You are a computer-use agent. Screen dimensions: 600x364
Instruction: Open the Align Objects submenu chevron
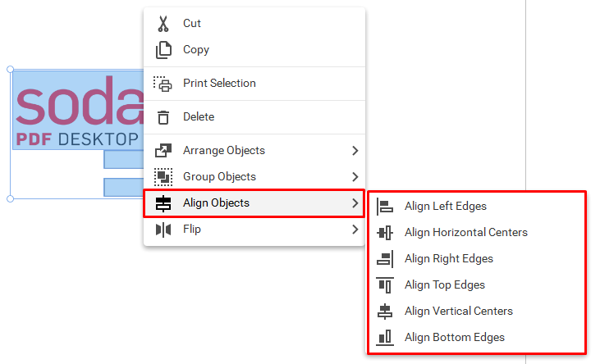pos(355,203)
